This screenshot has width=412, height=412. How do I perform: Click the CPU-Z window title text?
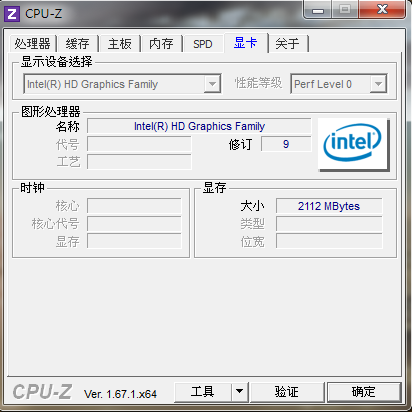[x=44, y=14]
